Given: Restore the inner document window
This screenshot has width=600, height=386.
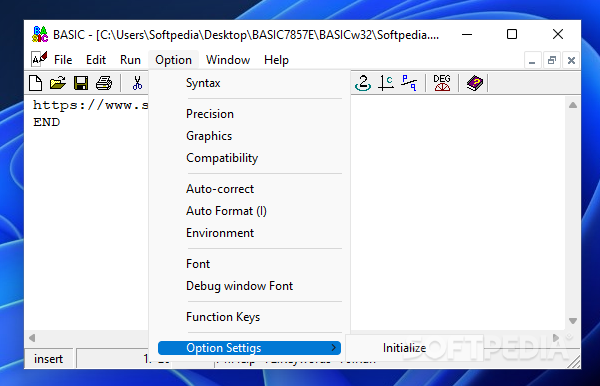Looking at the screenshot, I should [551, 60].
